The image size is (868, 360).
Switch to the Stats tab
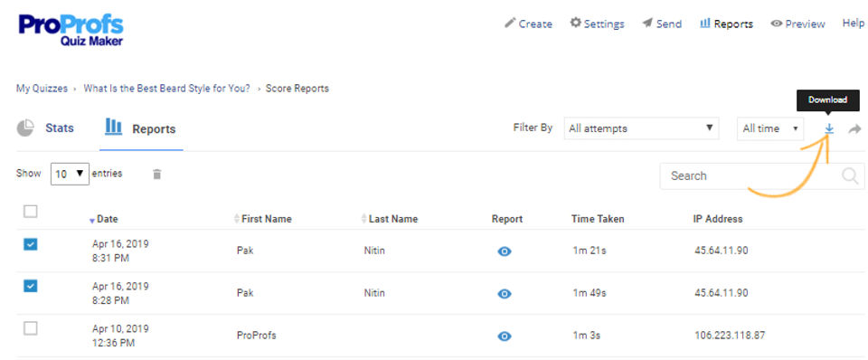tap(45, 128)
